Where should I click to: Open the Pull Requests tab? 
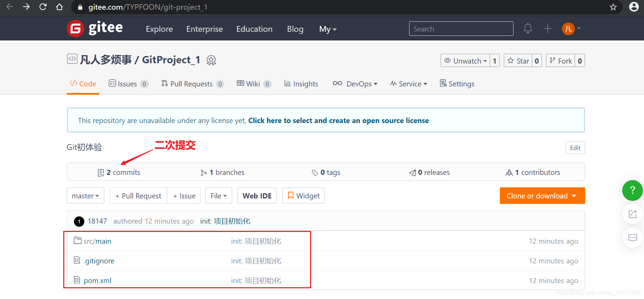point(192,84)
